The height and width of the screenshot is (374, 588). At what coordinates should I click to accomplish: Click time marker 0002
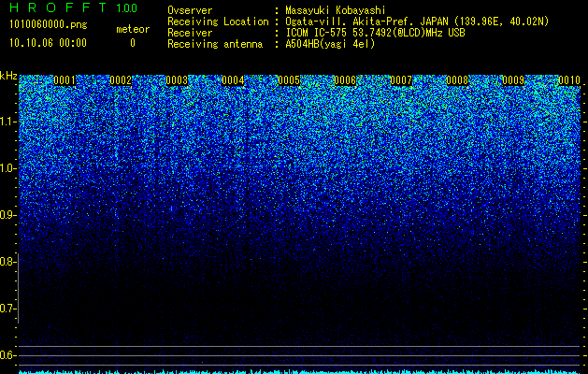coord(121,80)
